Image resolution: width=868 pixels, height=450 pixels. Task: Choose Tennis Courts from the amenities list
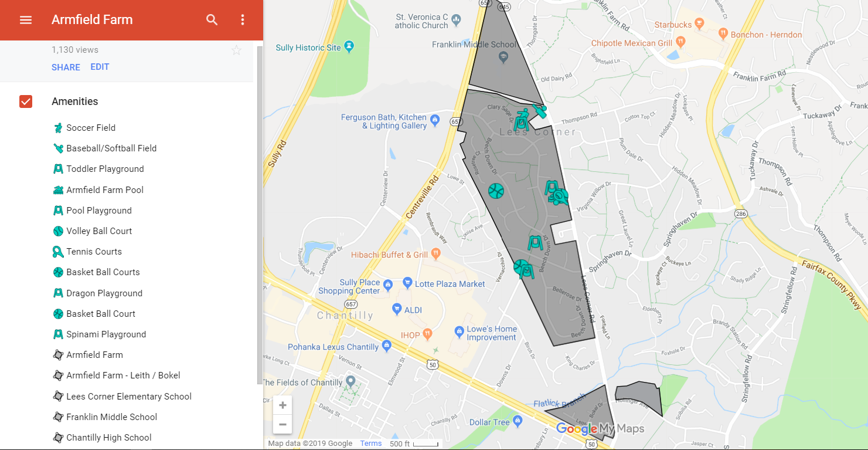pyautogui.click(x=94, y=252)
